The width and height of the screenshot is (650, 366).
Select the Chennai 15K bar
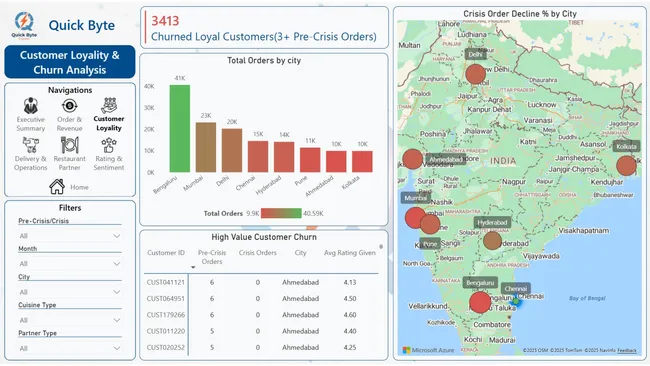(x=258, y=157)
